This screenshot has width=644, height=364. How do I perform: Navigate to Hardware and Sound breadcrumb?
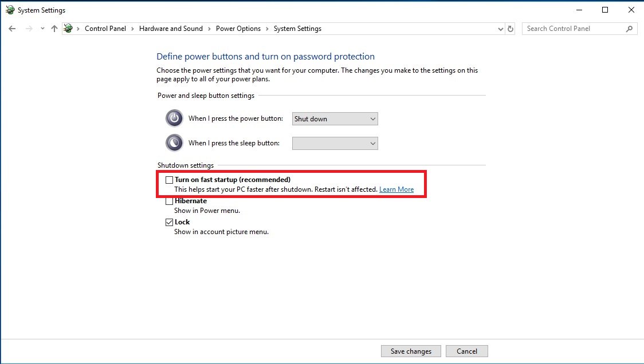click(171, 29)
